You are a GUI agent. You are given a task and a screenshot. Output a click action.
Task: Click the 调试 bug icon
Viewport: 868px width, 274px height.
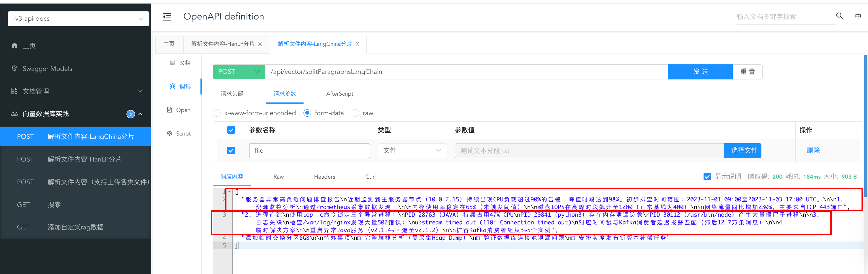(172, 86)
